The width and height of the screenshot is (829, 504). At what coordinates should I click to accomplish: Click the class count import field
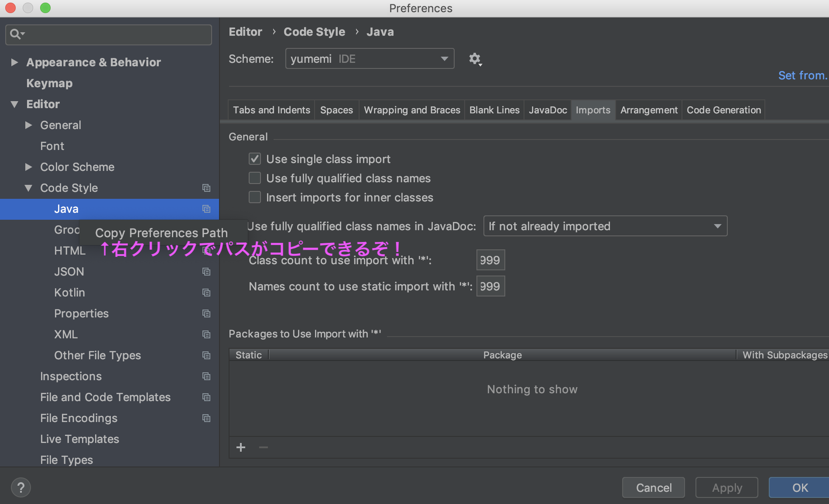tap(490, 260)
